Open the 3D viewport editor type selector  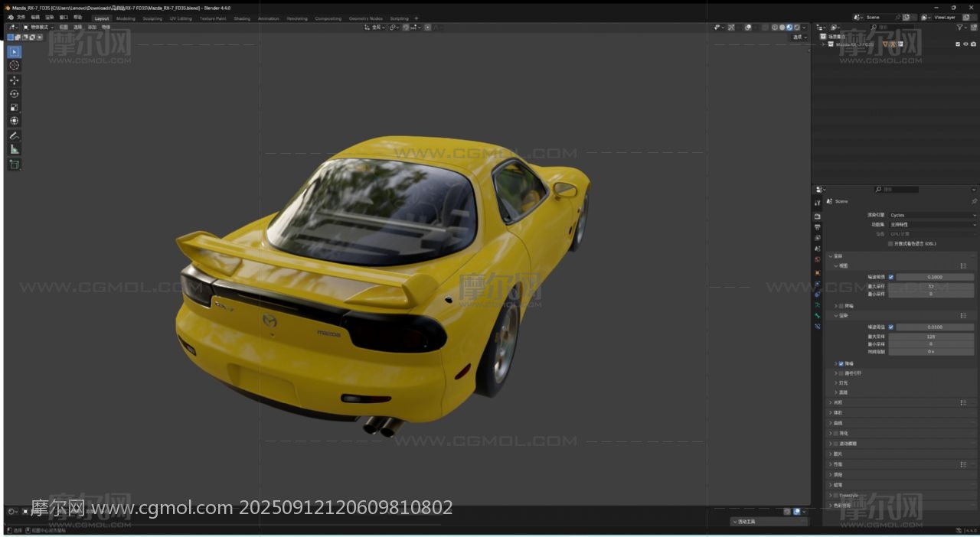tap(13, 27)
